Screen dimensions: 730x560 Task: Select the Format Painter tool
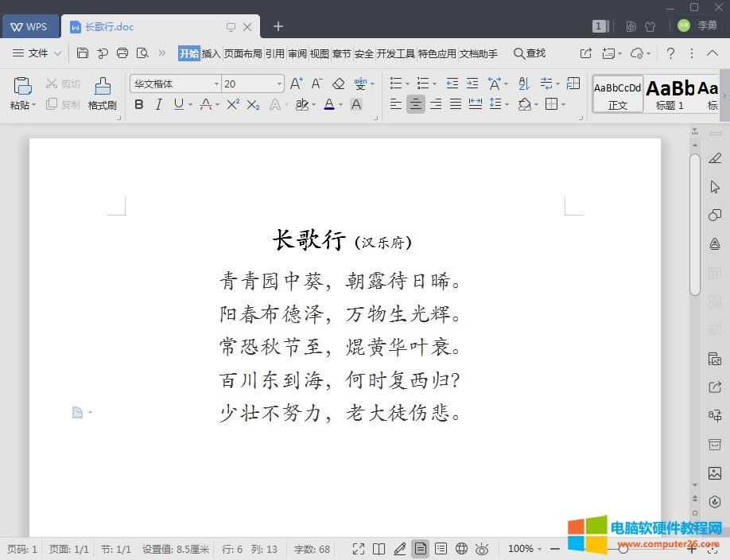(103, 91)
